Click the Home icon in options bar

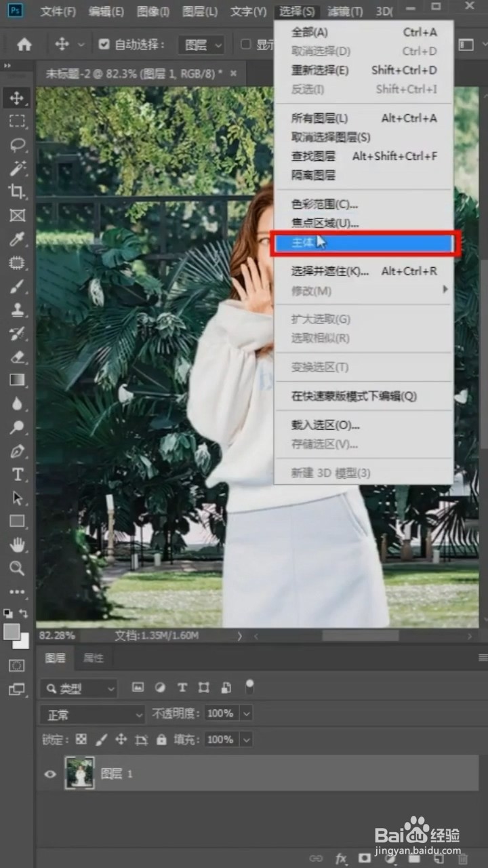click(x=24, y=45)
